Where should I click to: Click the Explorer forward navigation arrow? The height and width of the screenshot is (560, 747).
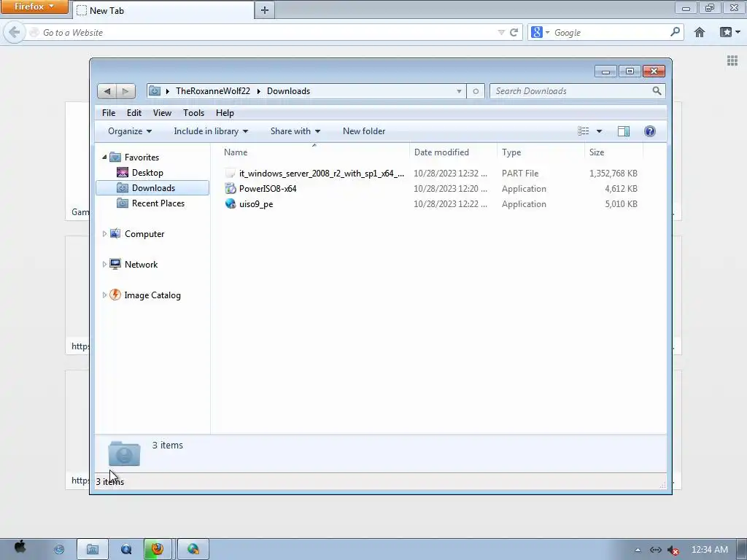[x=125, y=91]
